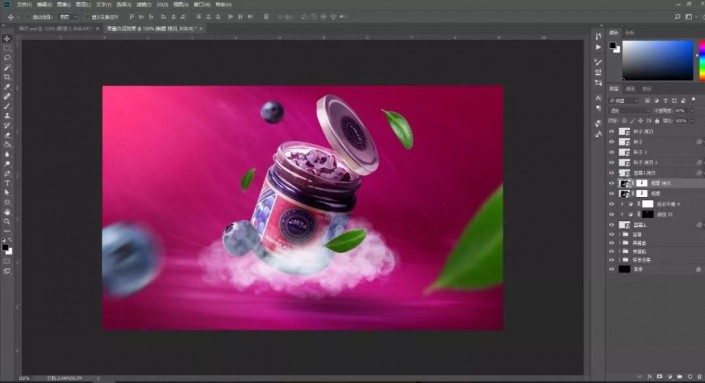Click the layer opacity value field
The image size is (705, 383).
681,111
